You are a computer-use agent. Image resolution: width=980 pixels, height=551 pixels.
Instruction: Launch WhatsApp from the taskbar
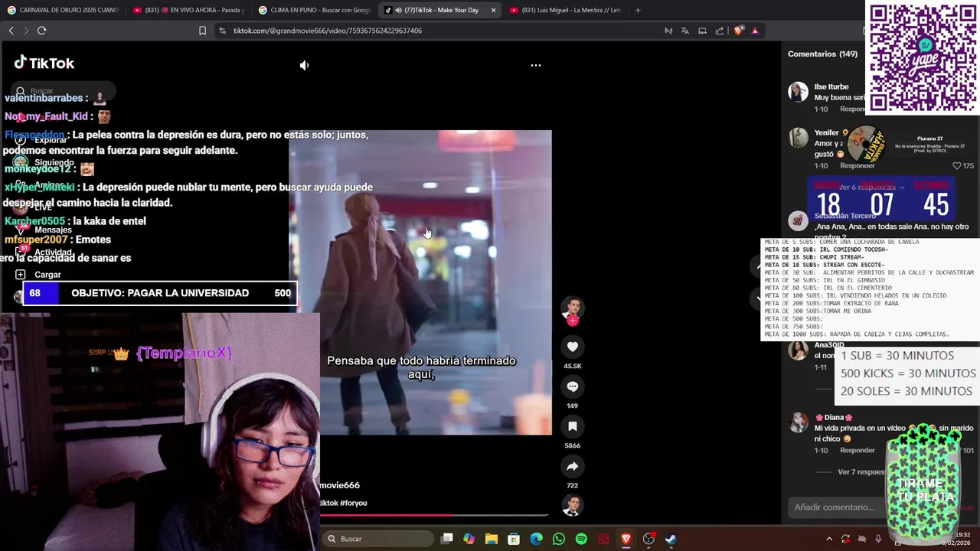(559, 539)
